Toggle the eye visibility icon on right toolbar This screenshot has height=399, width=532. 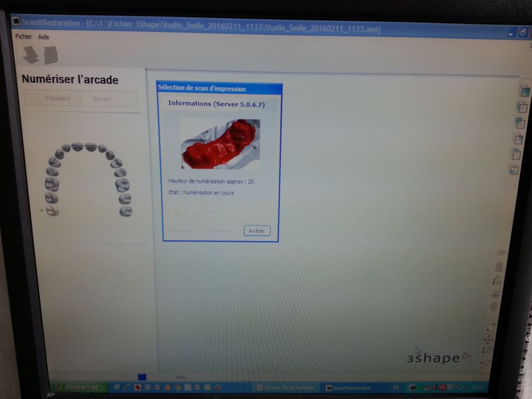(x=501, y=253)
